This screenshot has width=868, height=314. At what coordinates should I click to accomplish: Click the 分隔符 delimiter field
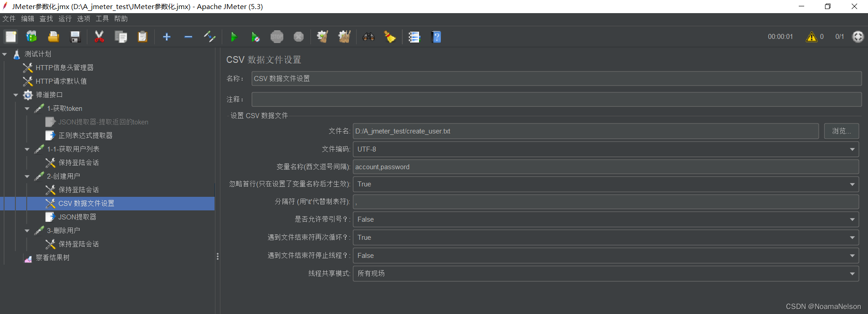point(606,202)
